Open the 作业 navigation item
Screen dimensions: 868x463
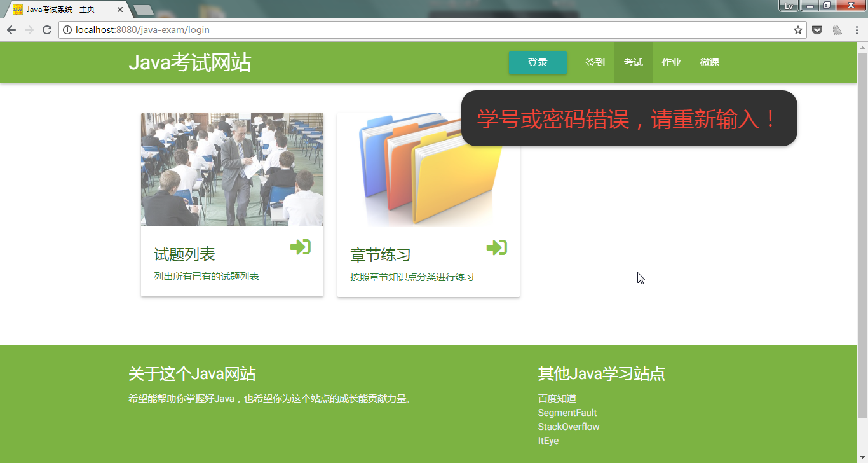pyautogui.click(x=671, y=62)
